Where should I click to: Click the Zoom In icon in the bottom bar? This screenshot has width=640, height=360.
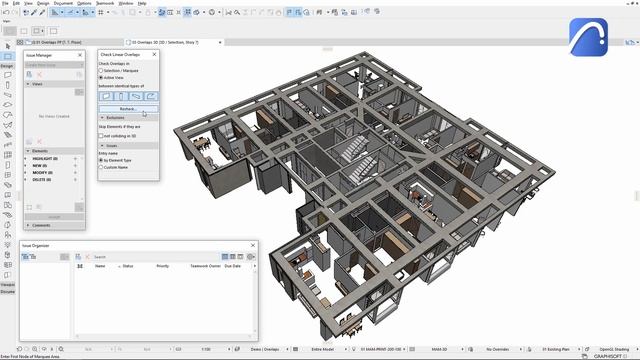click(x=35, y=349)
